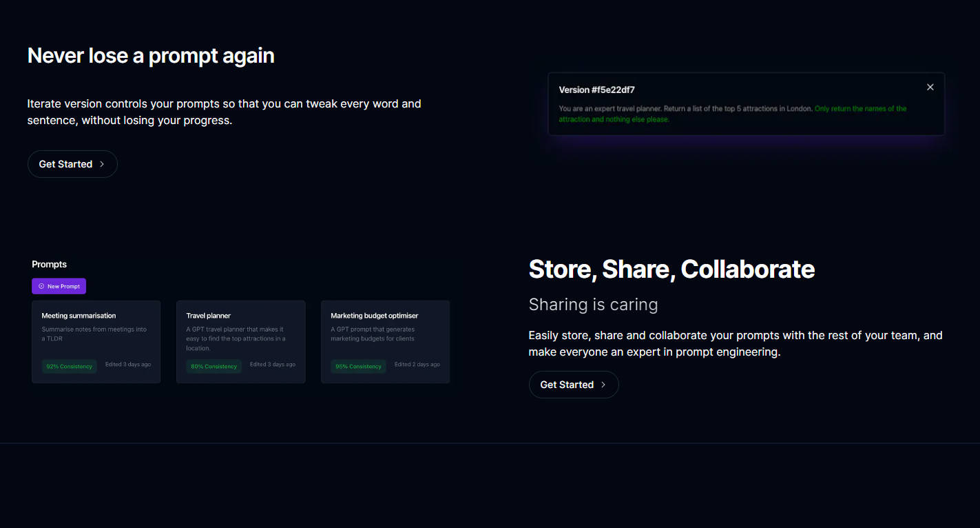
Task: Click the 95% Consistency badge on Marketing budget optimiser
Action: tap(358, 366)
